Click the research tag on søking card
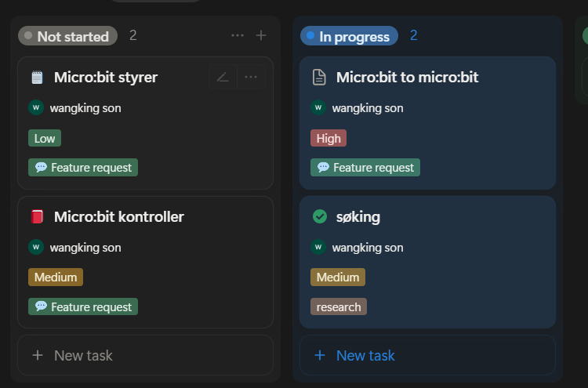The width and height of the screenshot is (588, 388). [338, 306]
